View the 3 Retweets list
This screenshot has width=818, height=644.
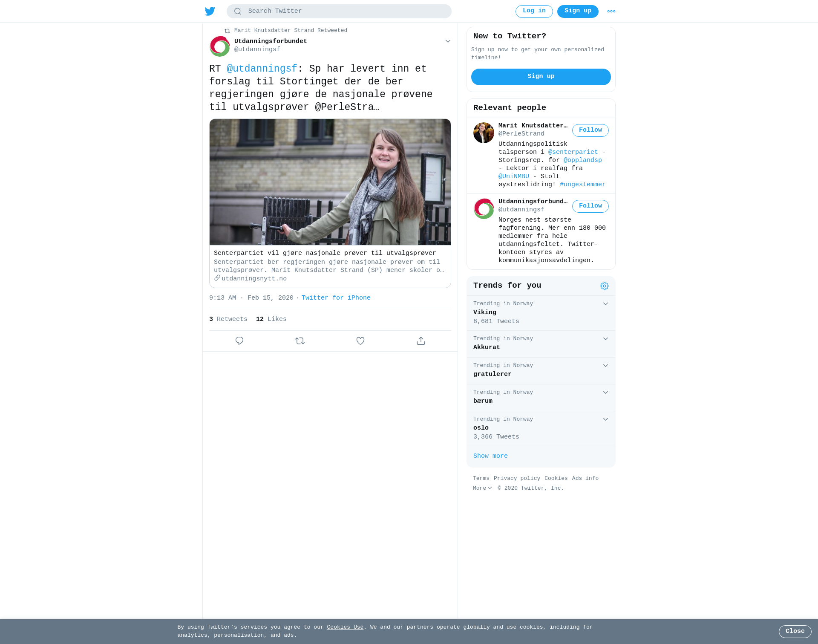click(x=228, y=319)
